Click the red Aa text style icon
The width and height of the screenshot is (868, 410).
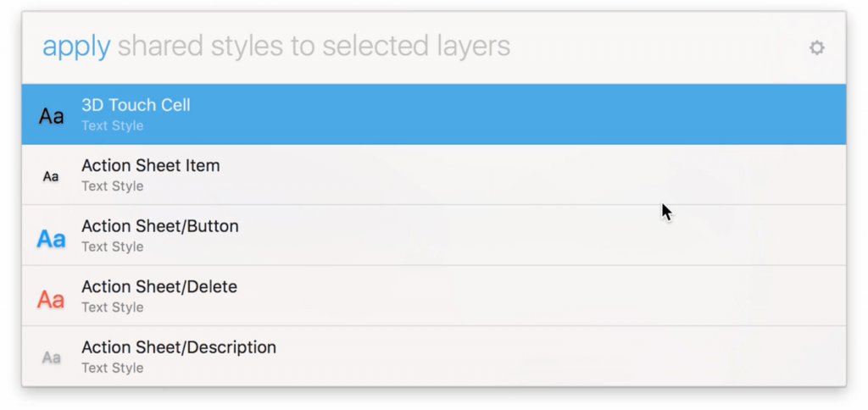(51, 299)
